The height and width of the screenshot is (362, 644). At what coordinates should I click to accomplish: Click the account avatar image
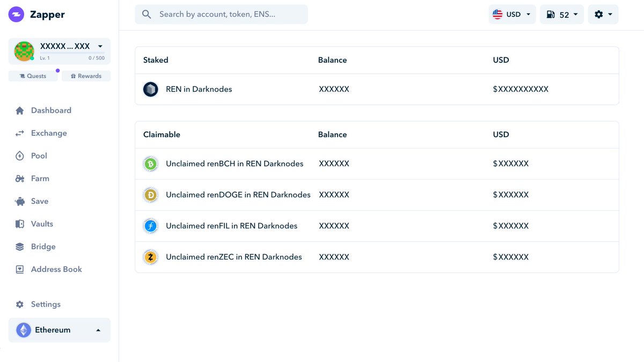[x=24, y=51]
